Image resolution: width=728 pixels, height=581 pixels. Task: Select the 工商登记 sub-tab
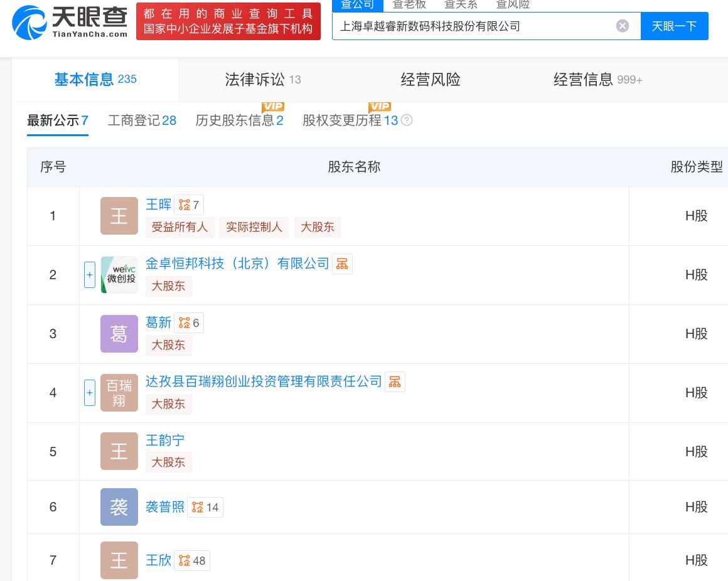tap(142, 120)
